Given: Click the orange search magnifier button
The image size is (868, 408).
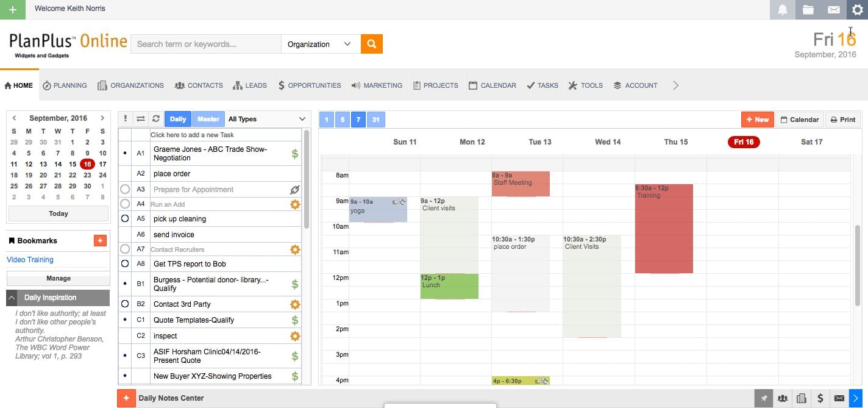Looking at the screenshot, I should [x=371, y=44].
